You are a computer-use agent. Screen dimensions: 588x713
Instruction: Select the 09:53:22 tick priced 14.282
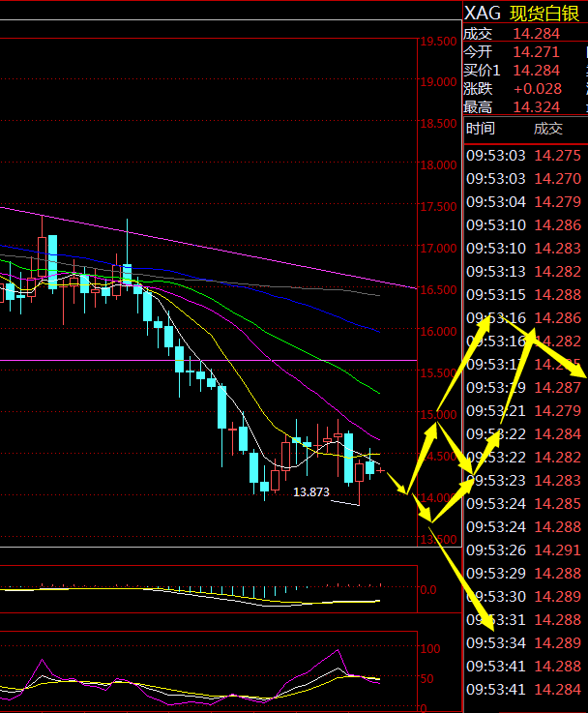click(523, 457)
